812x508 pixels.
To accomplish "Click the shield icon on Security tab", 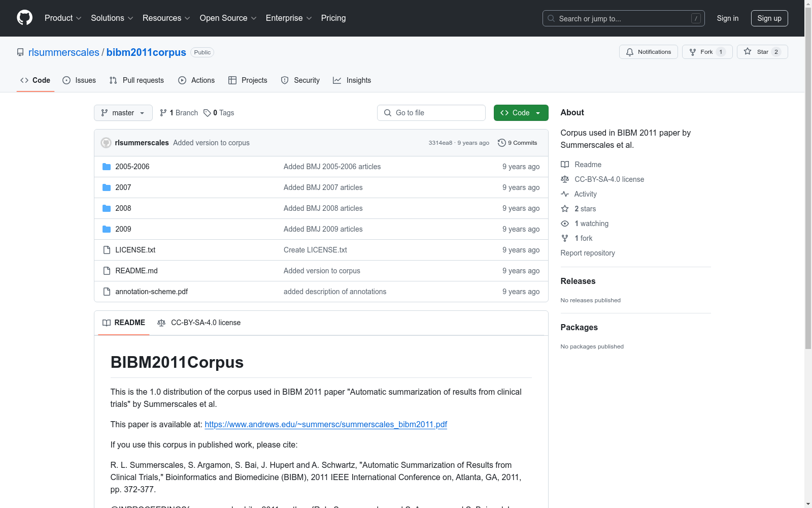I will (285, 80).
